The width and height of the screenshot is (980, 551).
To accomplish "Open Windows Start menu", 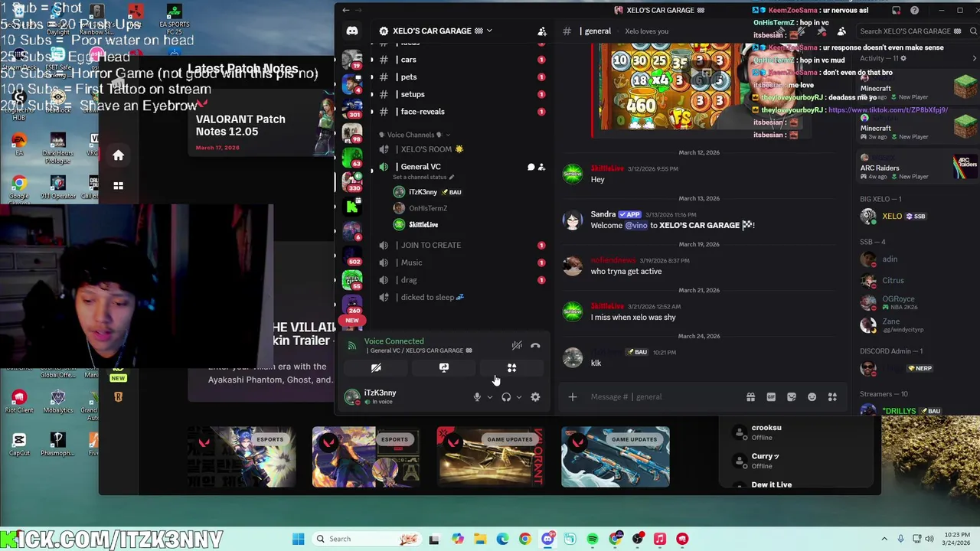I will click(298, 539).
